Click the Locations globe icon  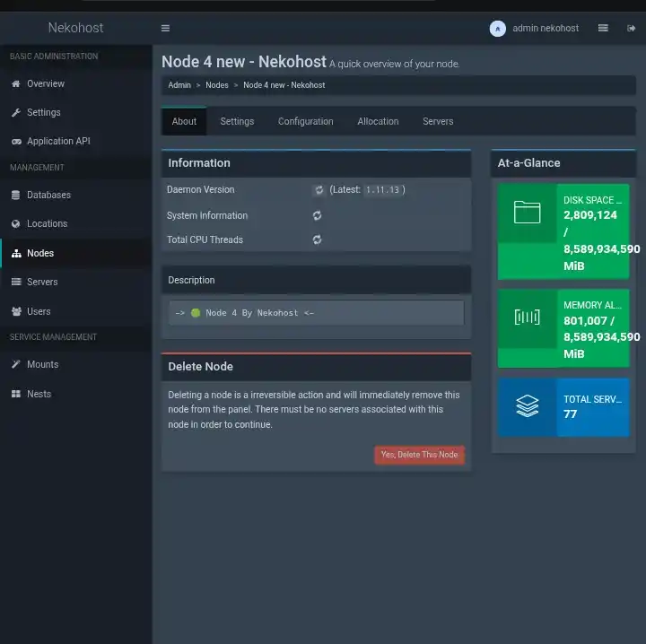click(15, 223)
